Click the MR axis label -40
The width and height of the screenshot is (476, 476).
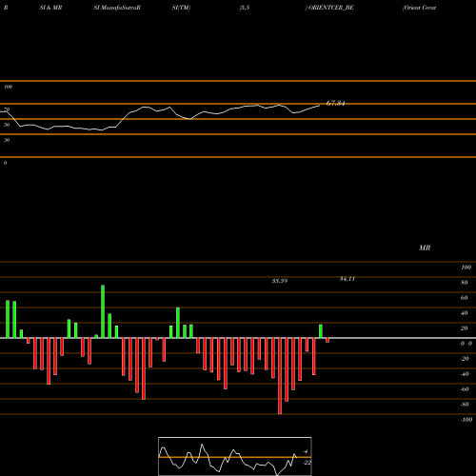[465, 374]
